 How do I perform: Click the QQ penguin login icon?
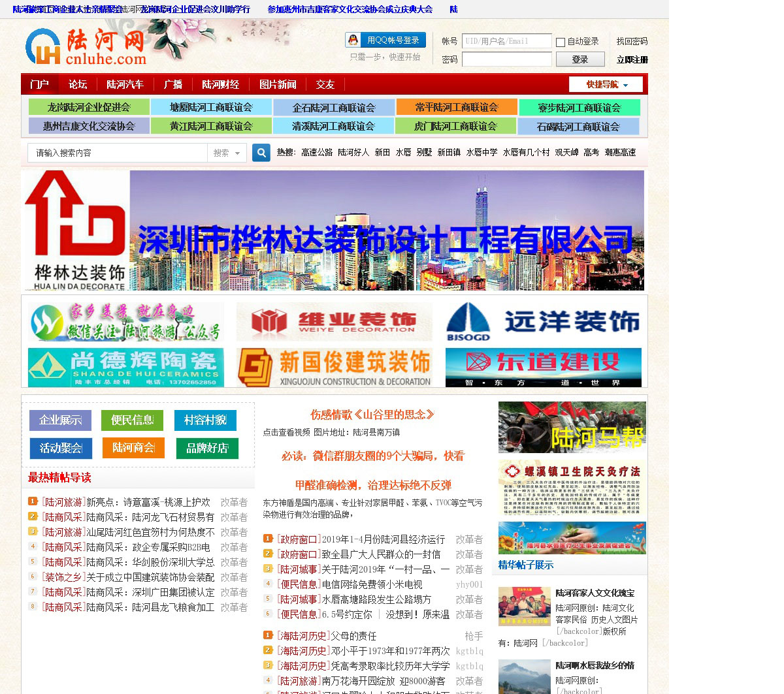353,40
